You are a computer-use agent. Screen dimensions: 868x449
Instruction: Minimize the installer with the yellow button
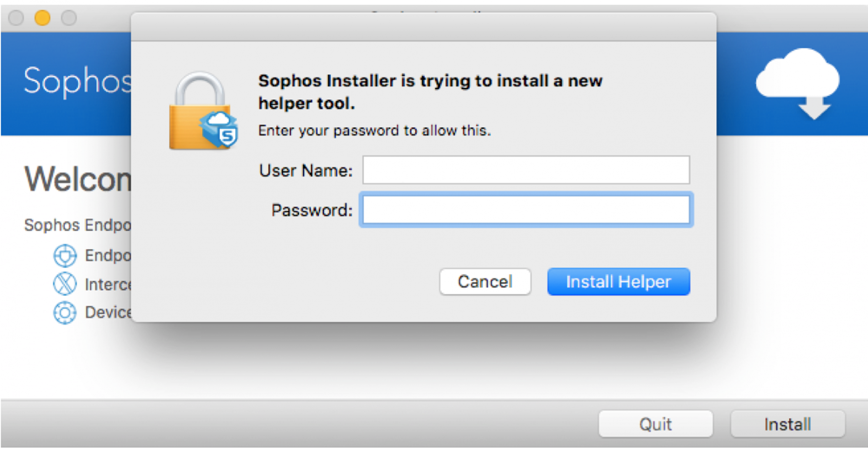click(42, 18)
